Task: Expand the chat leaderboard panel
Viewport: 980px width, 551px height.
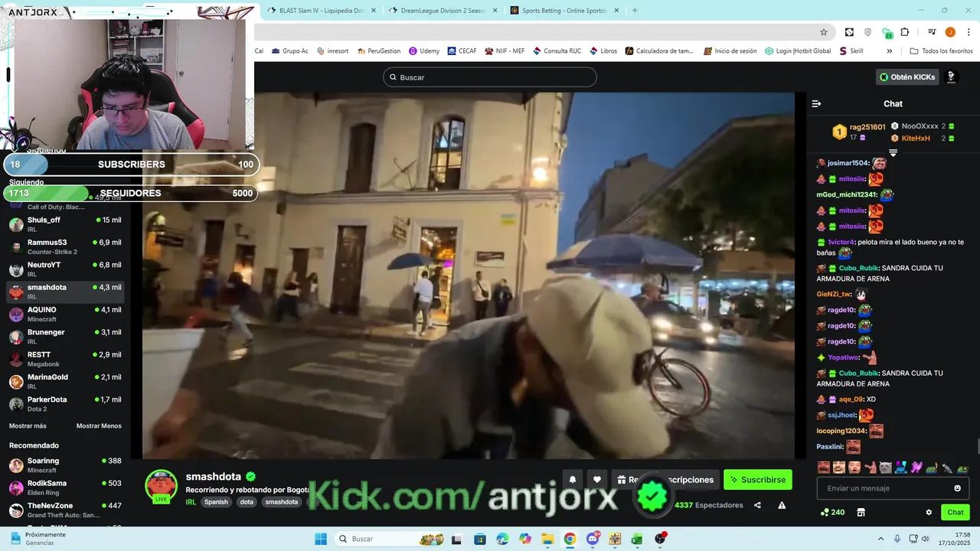Action: [x=893, y=153]
